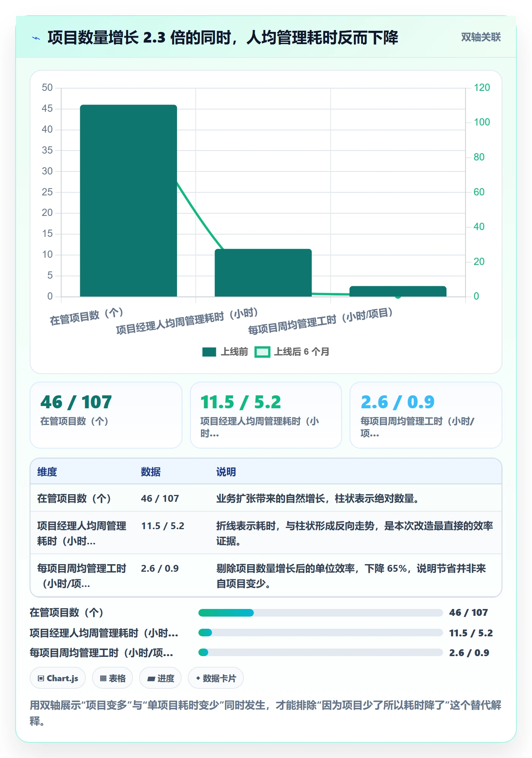This screenshot has width=532, height=758.
Task: Click table cell 11.5 / 5.2
Action: 163,526
